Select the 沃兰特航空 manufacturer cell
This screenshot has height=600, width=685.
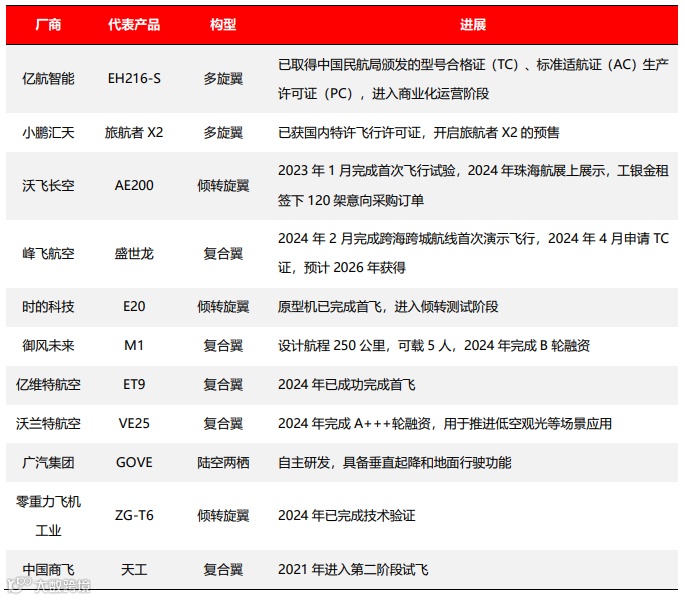click(48, 423)
